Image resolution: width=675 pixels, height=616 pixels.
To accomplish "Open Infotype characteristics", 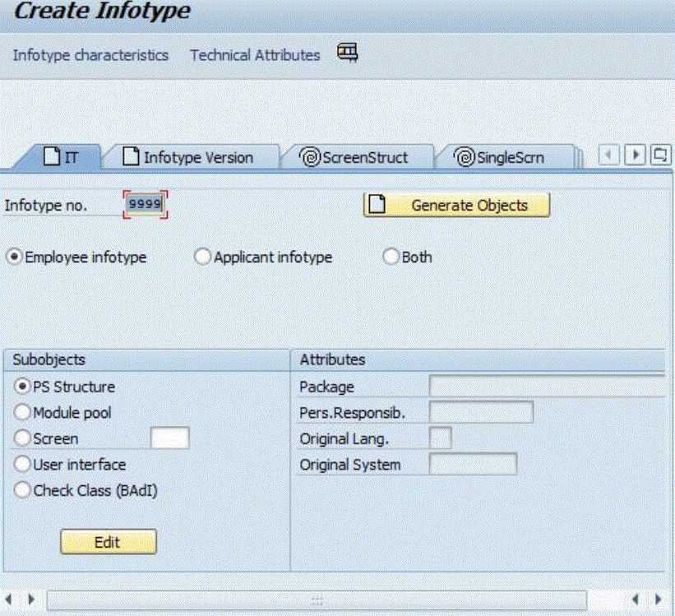I will (x=90, y=55).
